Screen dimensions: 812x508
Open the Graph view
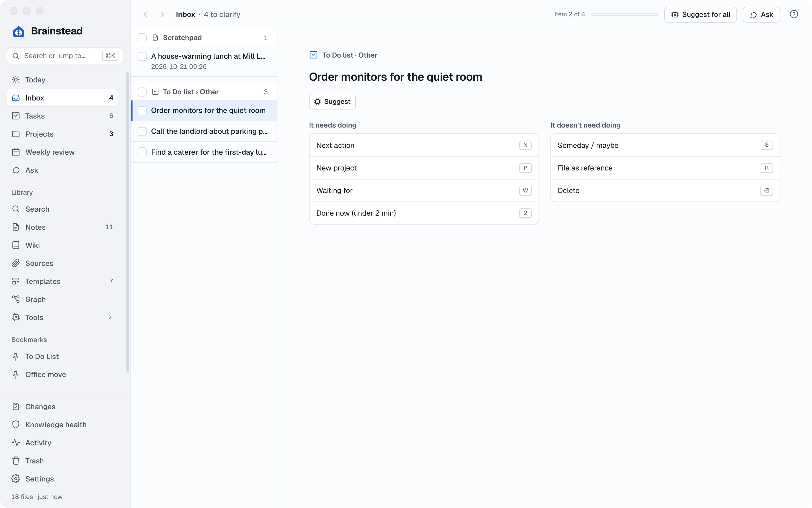[62, 299]
